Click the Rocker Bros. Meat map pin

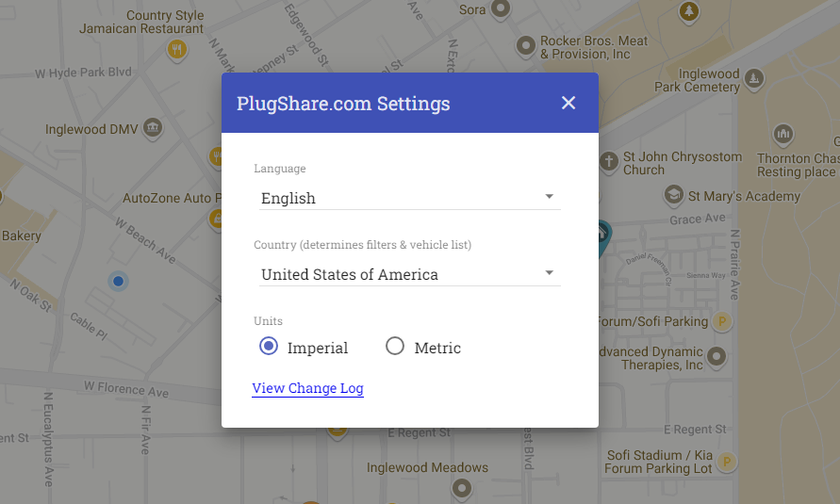tap(526, 44)
